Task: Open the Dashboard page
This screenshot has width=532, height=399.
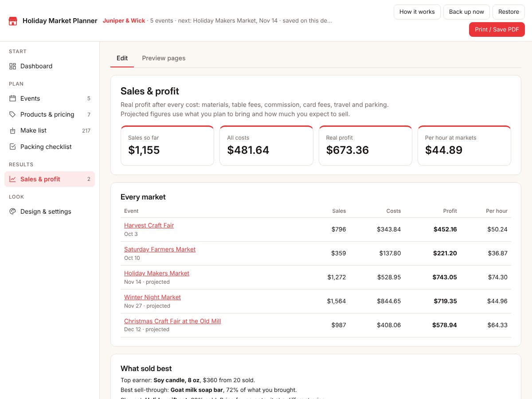Action: click(x=50, y=66)
